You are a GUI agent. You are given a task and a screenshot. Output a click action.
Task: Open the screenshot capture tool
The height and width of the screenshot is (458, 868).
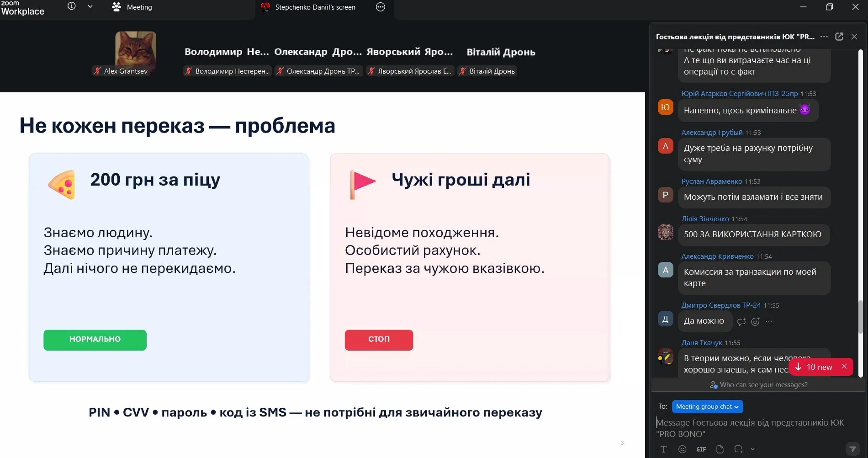point(738,449)
